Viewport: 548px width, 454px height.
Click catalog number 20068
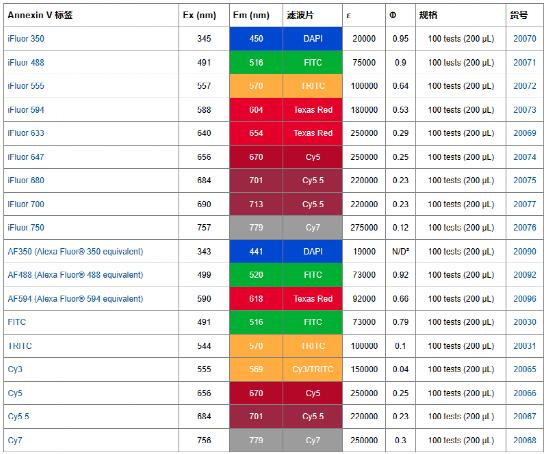point(525,440)
